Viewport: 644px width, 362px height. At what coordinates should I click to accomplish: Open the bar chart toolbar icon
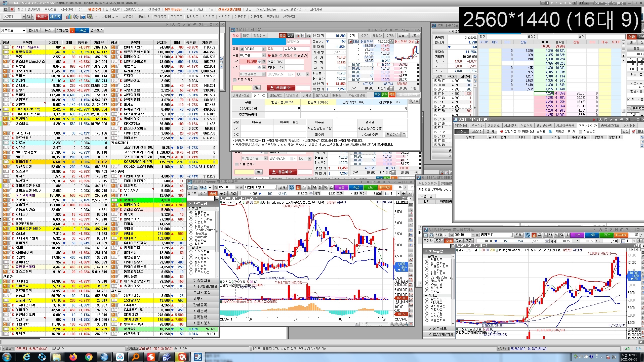click(69, 17)
